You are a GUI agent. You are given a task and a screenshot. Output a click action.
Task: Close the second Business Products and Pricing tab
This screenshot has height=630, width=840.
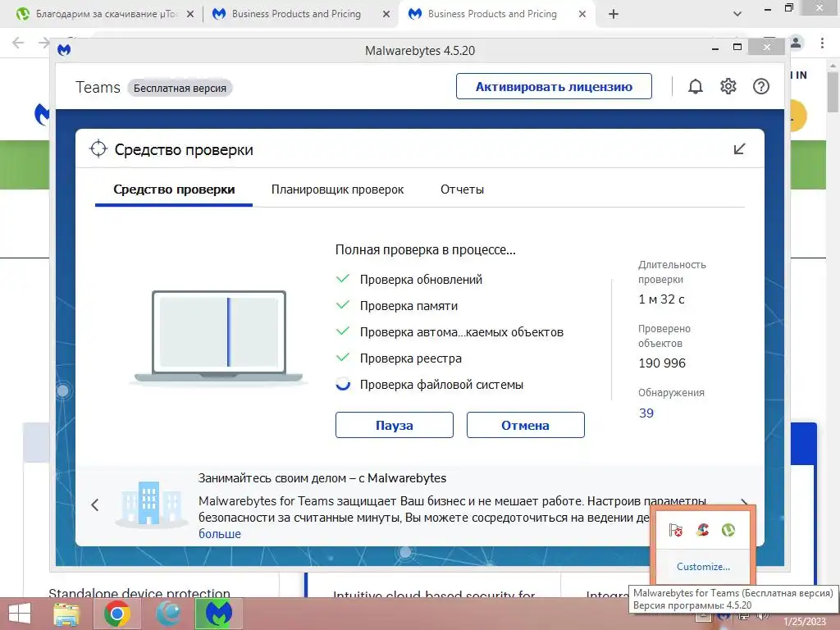(386, 15)
